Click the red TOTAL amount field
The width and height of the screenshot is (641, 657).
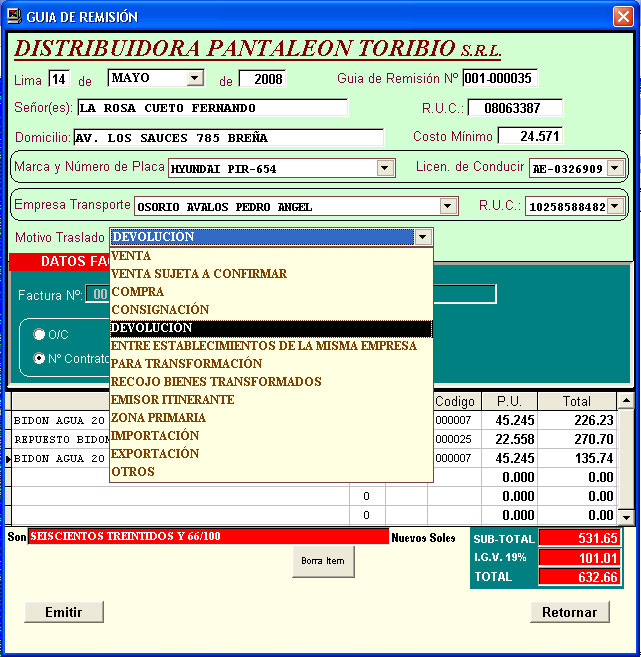(579, 577)
